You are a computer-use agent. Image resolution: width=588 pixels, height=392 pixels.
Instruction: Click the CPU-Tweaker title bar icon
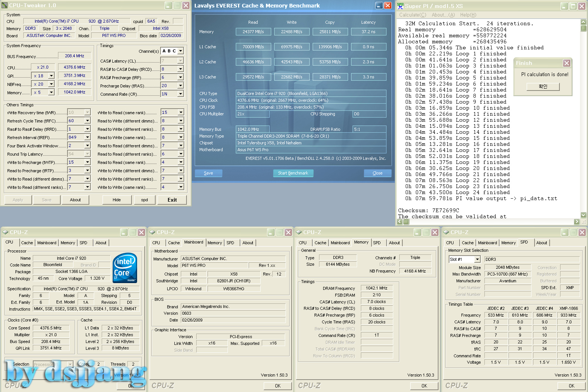(5, 5)
